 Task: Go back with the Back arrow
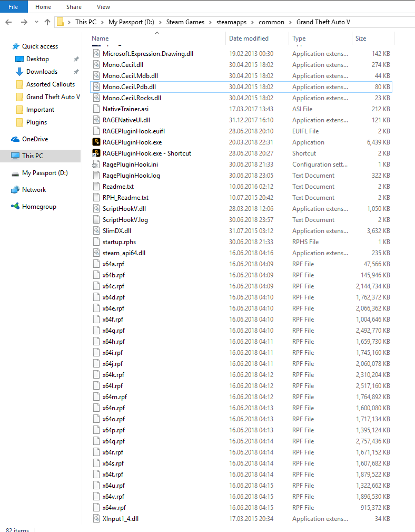point(9,22)
